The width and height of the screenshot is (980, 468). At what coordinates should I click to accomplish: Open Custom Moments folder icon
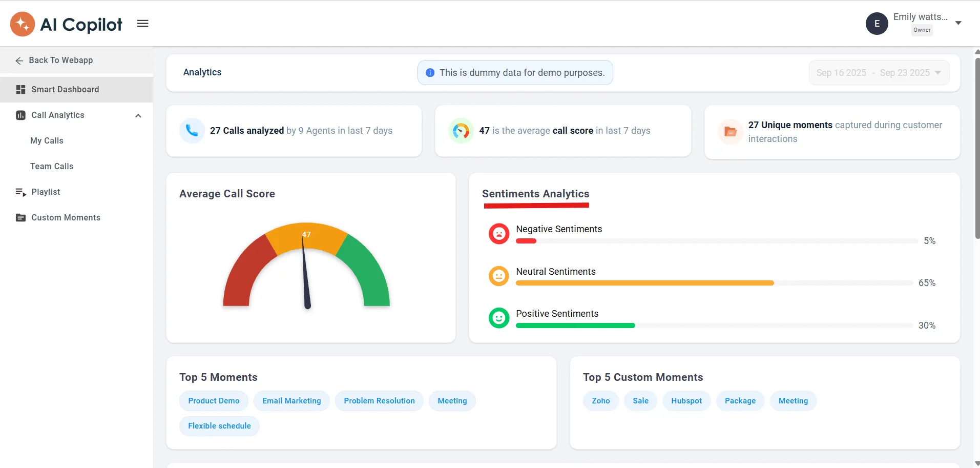tap(20, 217)
